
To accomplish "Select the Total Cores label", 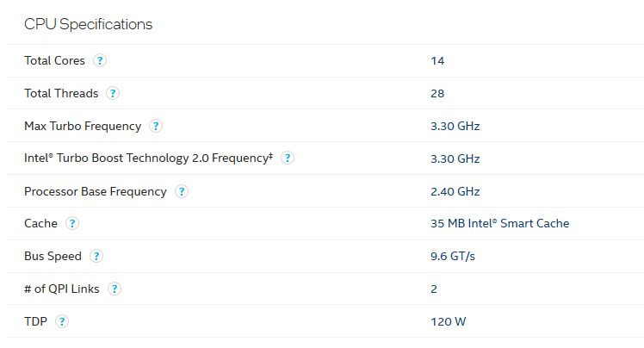I will [x=54, y=61].
